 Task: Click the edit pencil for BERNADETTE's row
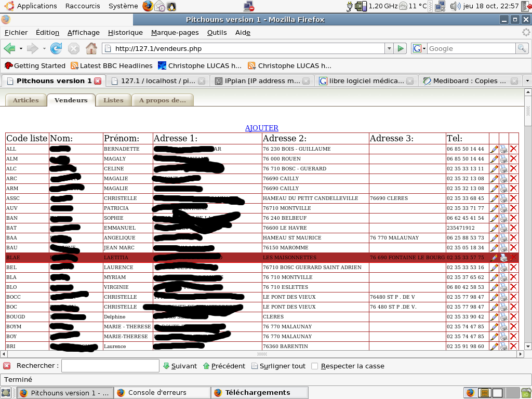click(x=494, y=149)
